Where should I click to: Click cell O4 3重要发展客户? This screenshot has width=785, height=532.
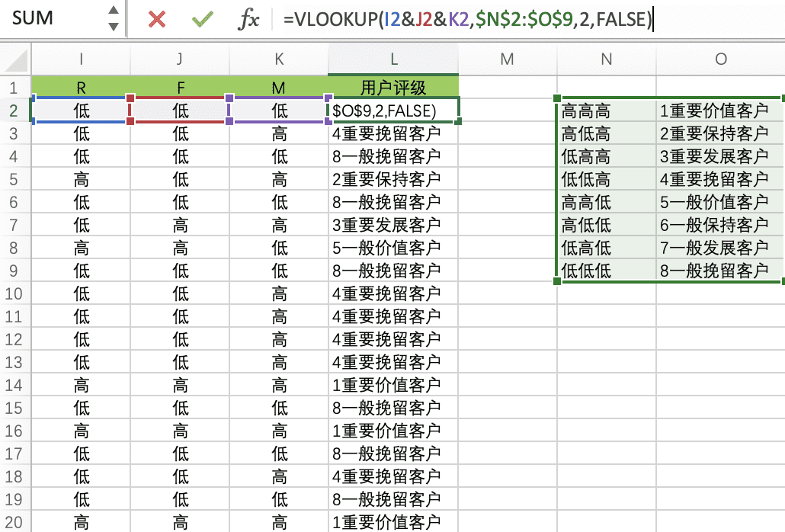pos(720,156)
